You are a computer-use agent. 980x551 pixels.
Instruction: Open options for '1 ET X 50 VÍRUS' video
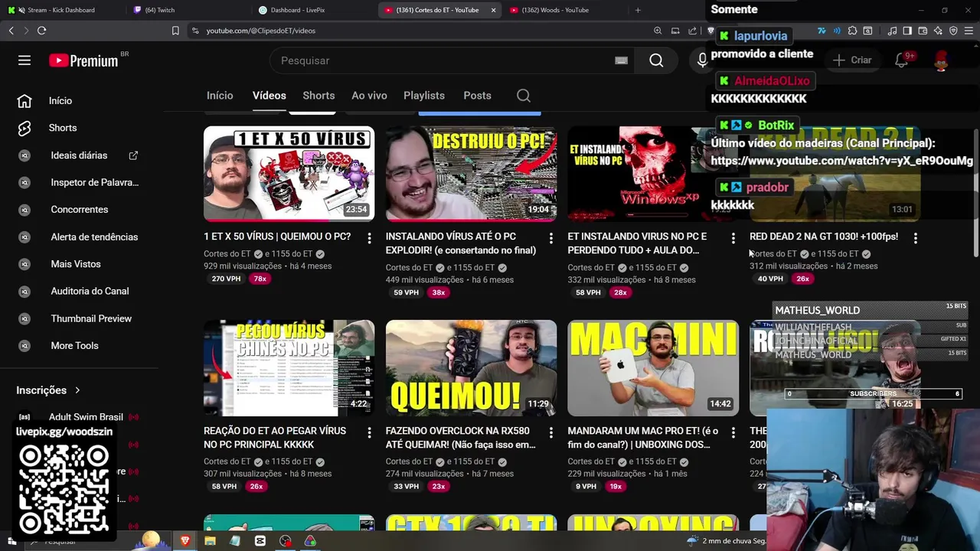click(369, 238)
